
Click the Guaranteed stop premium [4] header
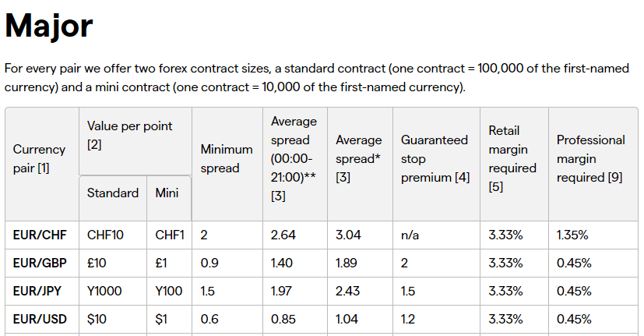[x=435, y=158]
